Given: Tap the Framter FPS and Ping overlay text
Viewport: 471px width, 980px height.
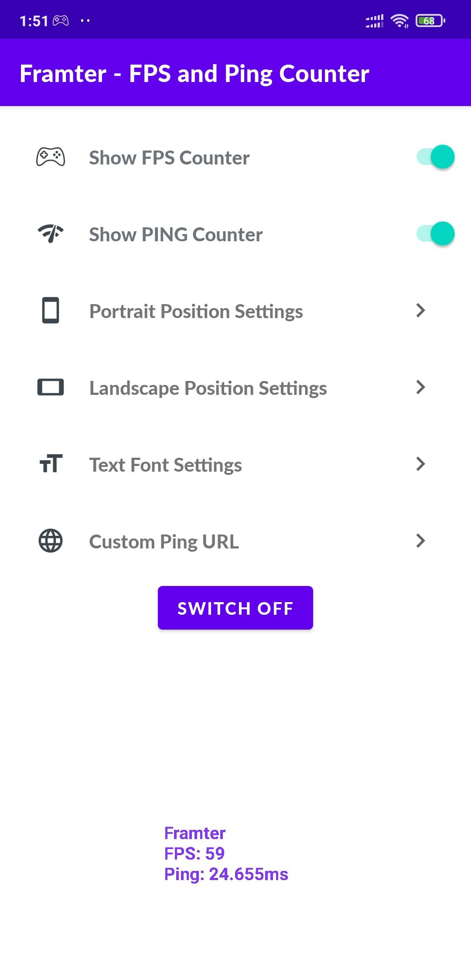Looking at the screenshot, I should tap(226, 853).
